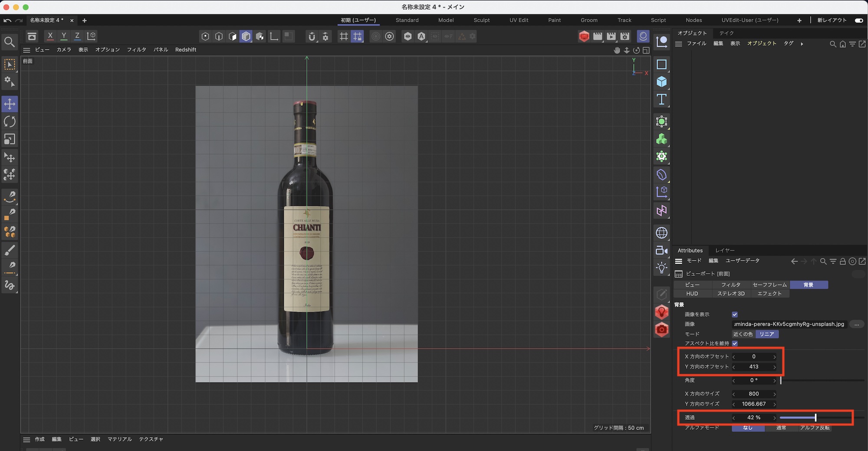Increase the Y方向のオフセット value with right arrow
The image size is (868, 451).
(x=774, y=367)
